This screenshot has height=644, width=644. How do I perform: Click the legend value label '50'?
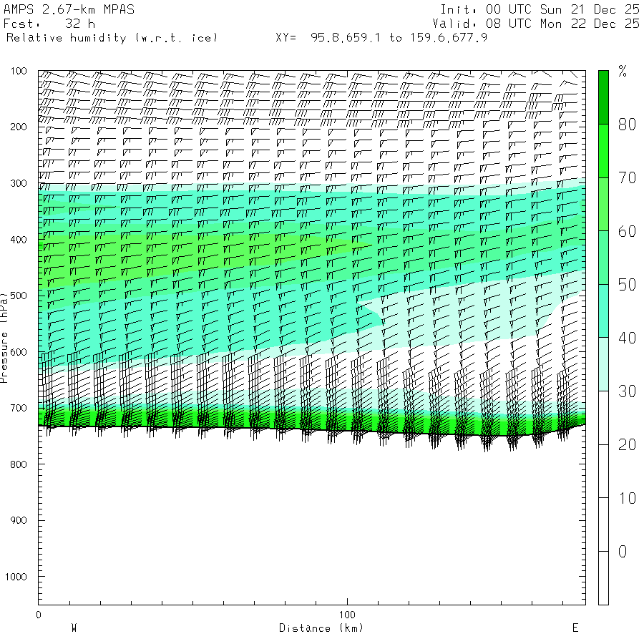click(627, 286)
